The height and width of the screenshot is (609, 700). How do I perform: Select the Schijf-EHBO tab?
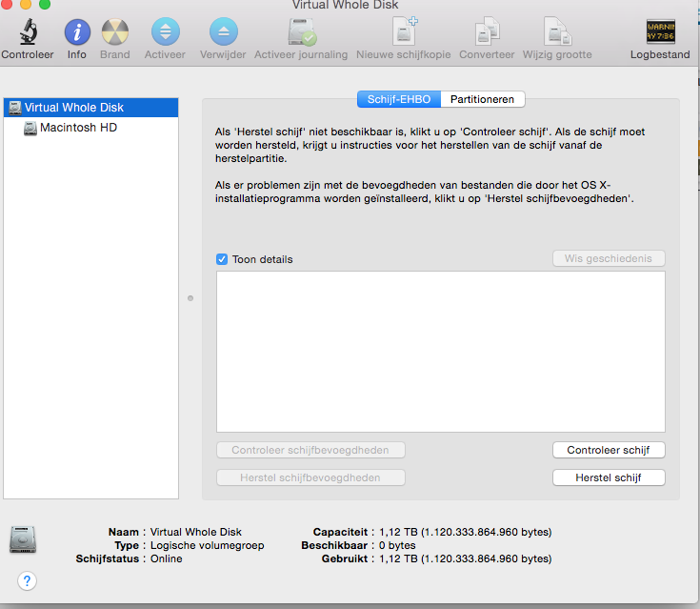click(x=399, y=99)
